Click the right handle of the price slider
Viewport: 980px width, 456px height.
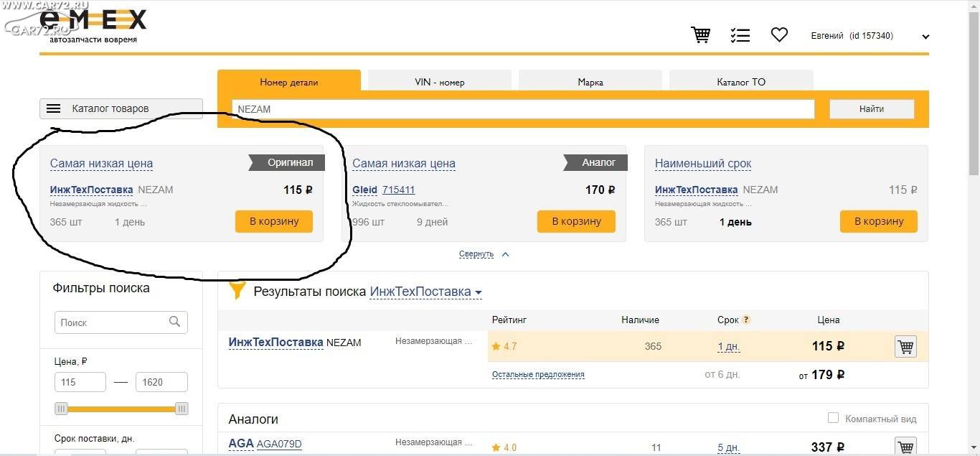coord(182,409)
